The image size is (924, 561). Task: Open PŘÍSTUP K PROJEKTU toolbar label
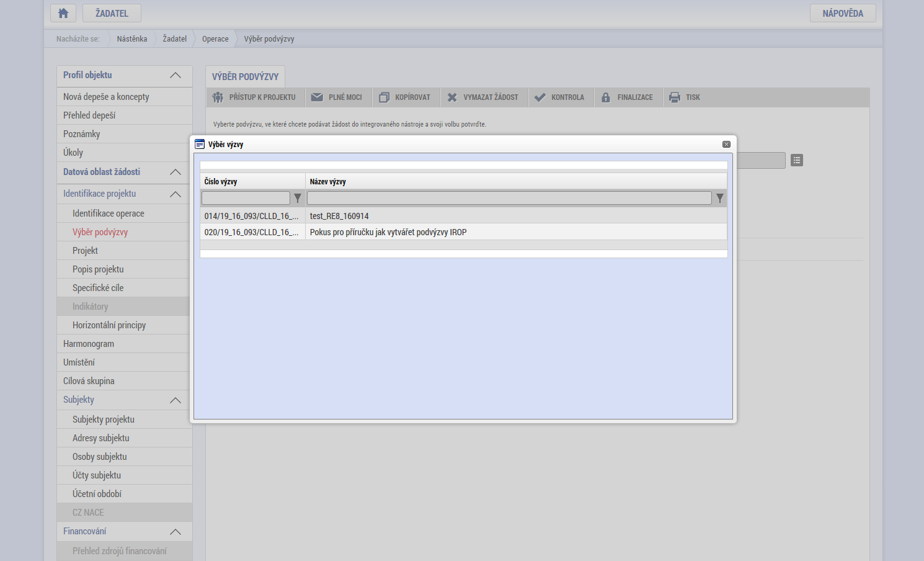[262, 97]
